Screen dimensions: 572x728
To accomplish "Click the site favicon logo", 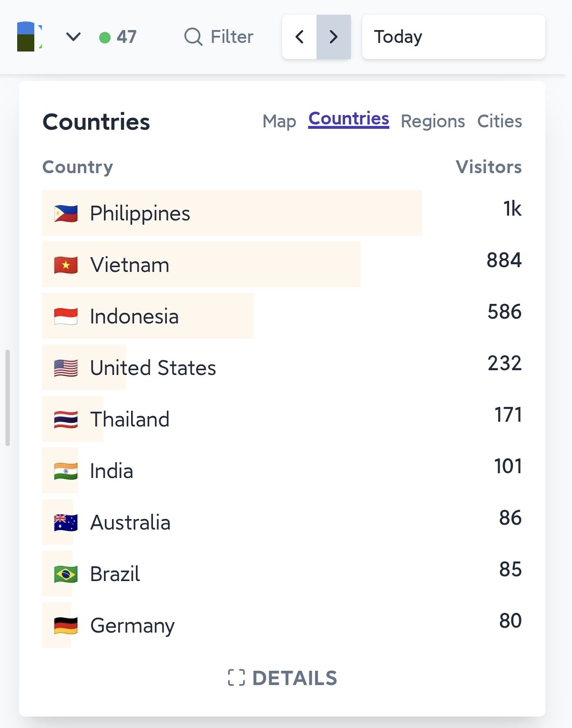I will click(x=29, y=37).
